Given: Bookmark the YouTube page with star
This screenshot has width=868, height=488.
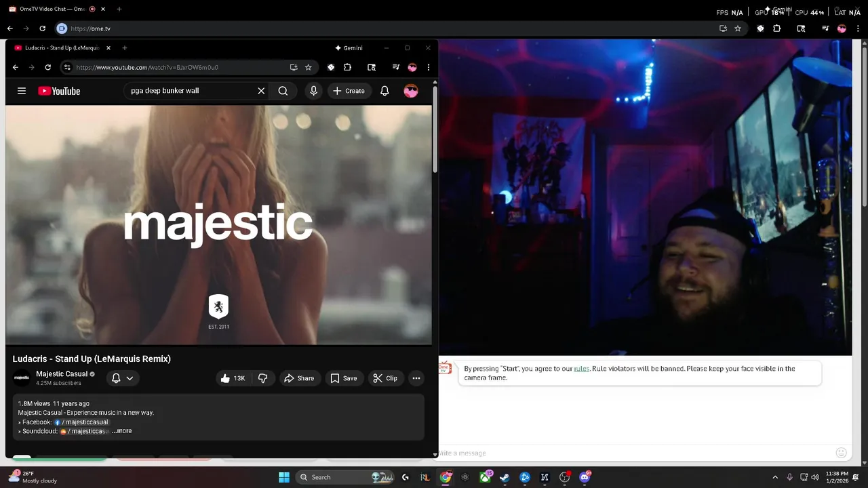Looking at the screenshot, I should tap(309, 67).
